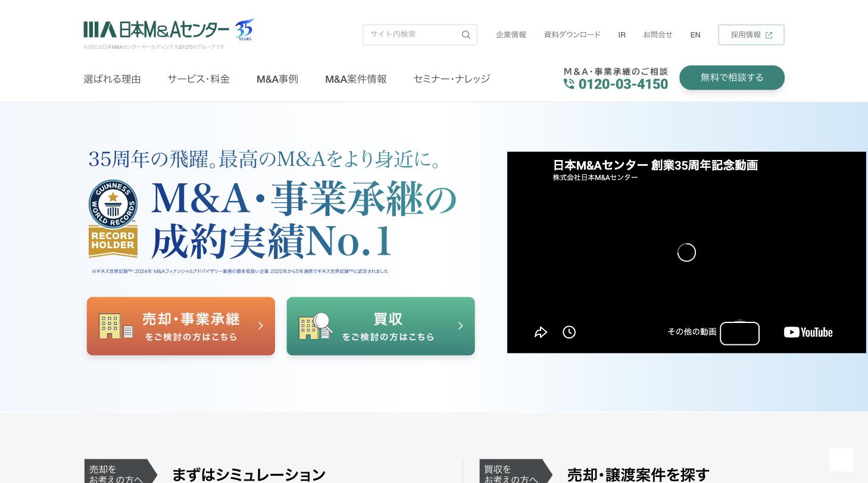Open the IR link
Viewport: 868px width, 483px height.
[x=622, y=34]
